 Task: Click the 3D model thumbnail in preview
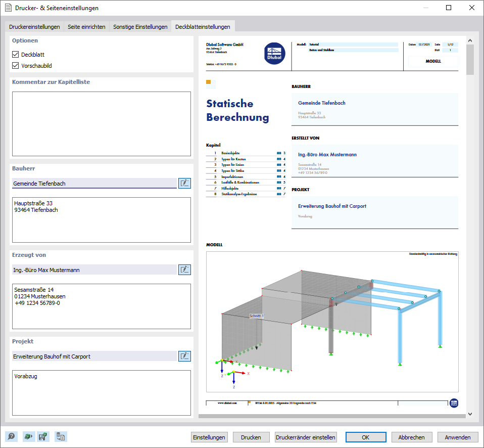pyautogui.click(x=332, y=322)
